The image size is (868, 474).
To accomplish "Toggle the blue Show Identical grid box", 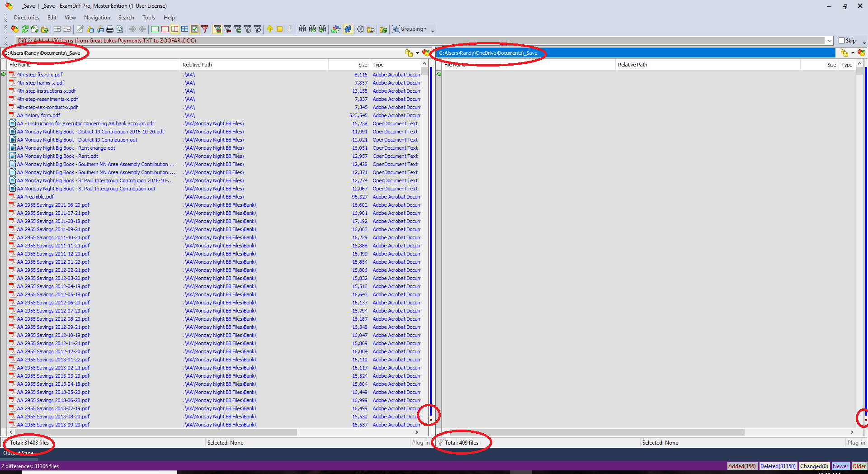I will (185, 29).
